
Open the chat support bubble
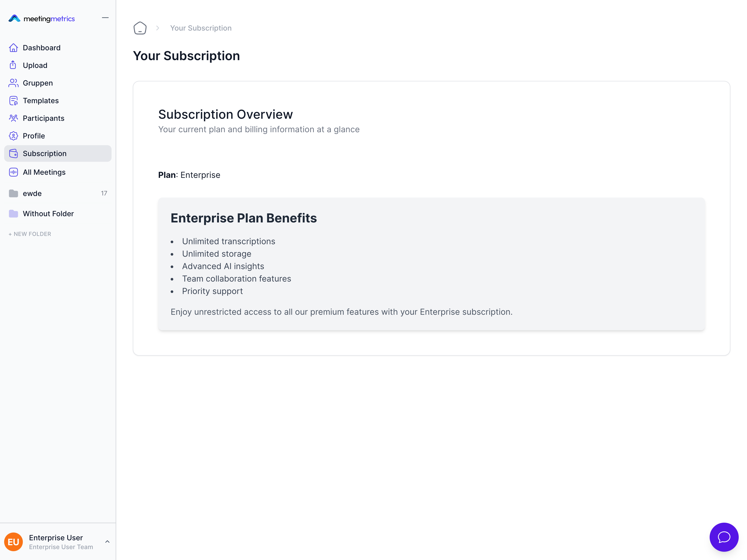click(x=724, y=537)
